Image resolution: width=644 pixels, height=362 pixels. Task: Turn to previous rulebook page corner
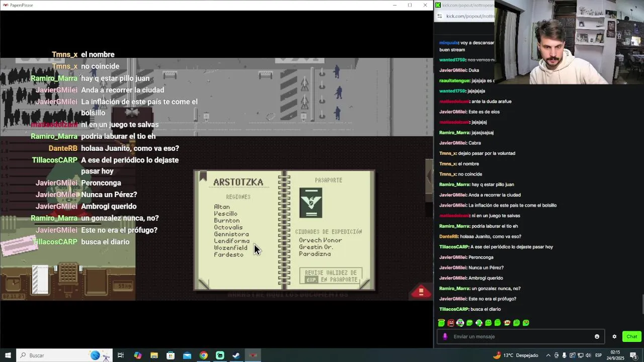coord(204,284)
